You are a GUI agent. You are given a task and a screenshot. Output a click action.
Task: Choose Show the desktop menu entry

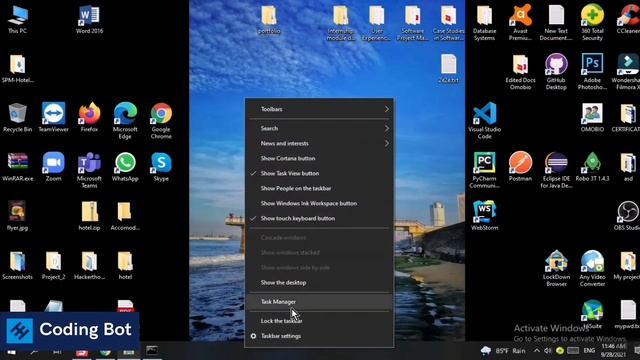[x=320, y=282]
